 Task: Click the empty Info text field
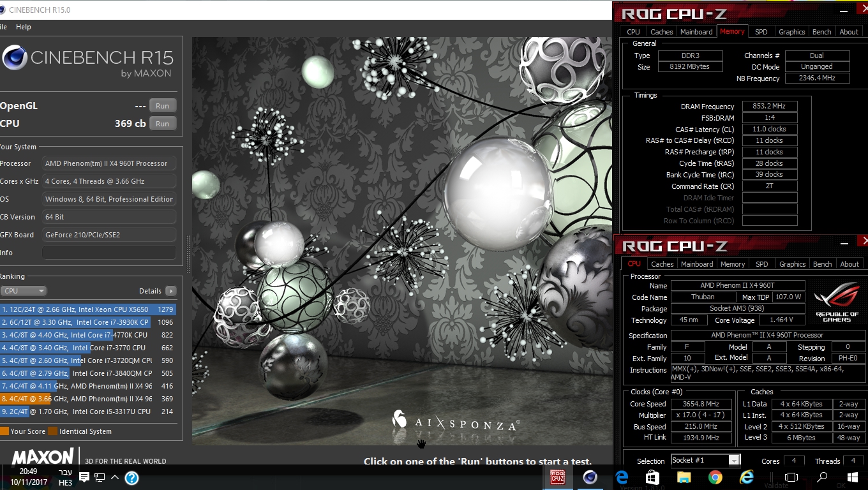click(x=109, y=253)
